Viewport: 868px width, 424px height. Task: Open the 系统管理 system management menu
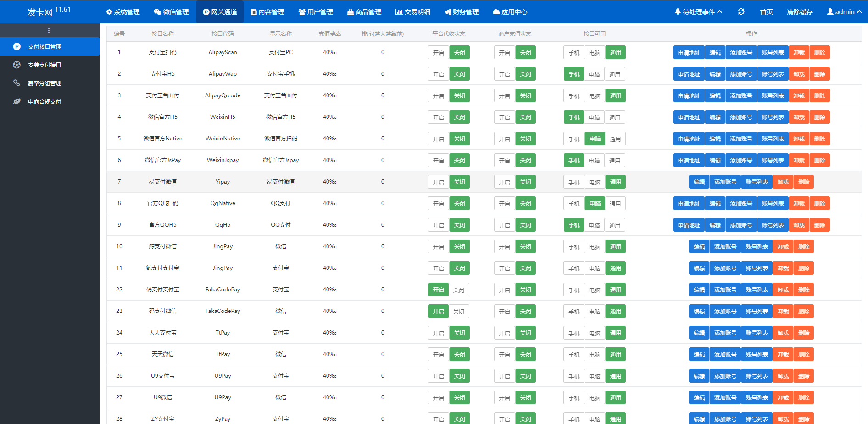(123, 12)
